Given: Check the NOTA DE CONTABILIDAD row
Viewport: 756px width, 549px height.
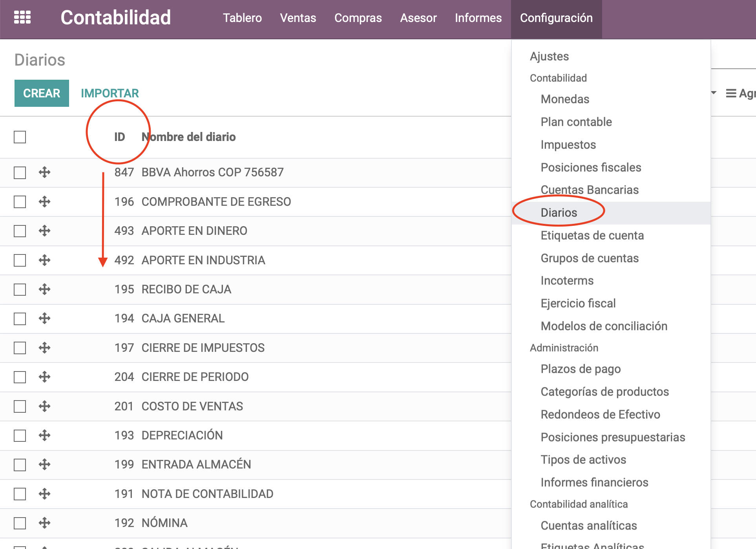Looking at the screenshot, I should tap(20, 494).
